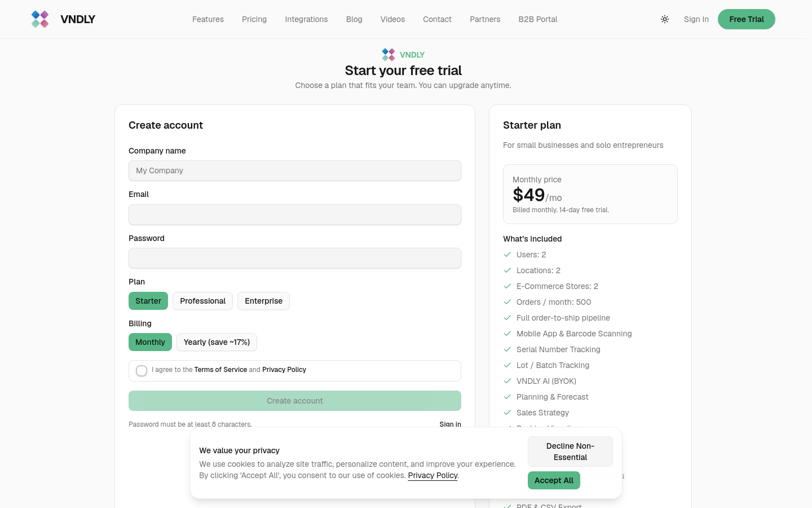
Task: Click checkmark icon beside Locations: 2
Action: (507, 270)
